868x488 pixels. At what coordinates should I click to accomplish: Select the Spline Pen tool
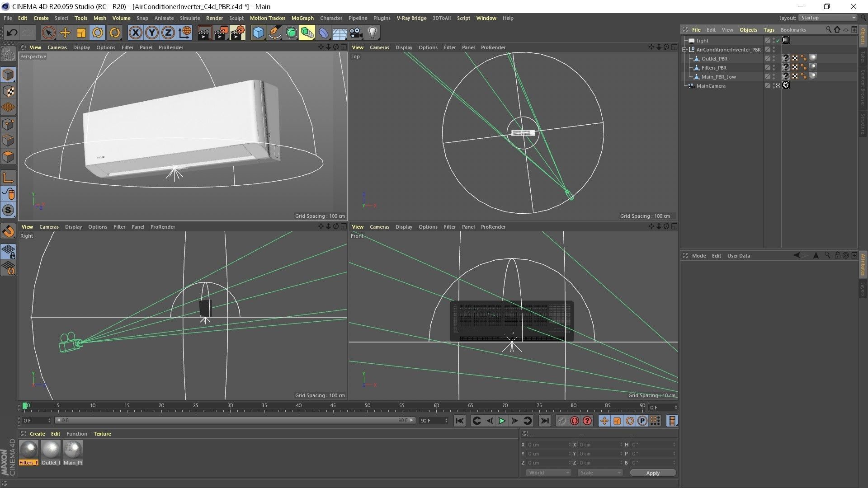pyautogui.click(x=274, y=33)
